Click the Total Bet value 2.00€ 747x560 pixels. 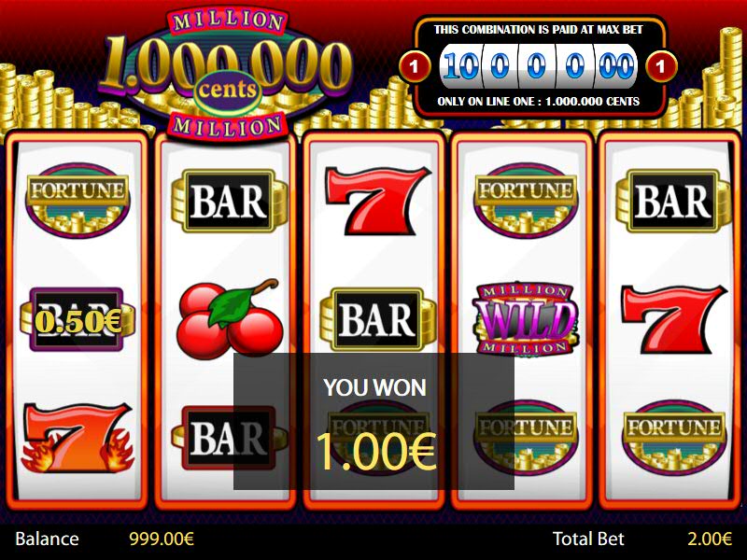[710, 539]
